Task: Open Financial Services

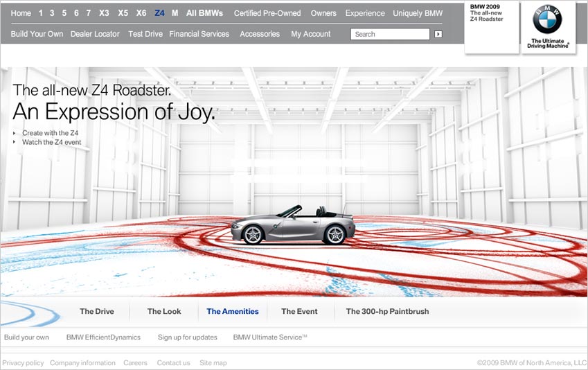Action: (x=199, y=34)
